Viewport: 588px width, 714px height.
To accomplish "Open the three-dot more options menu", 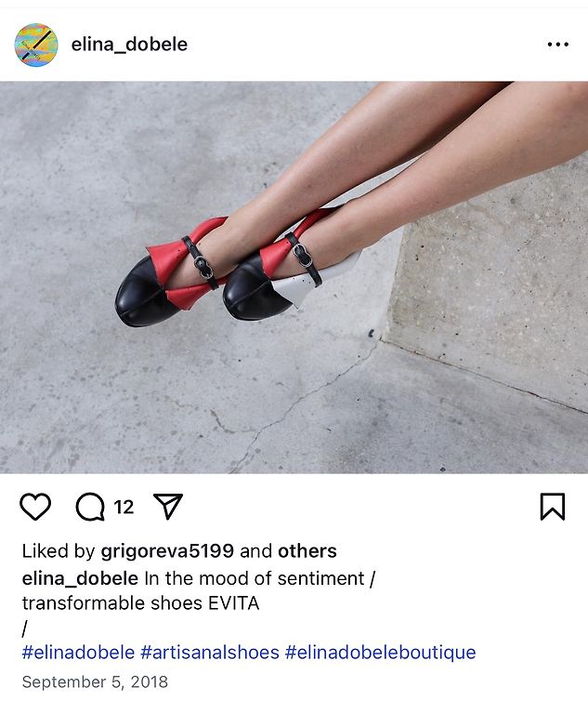I will 558,45.
